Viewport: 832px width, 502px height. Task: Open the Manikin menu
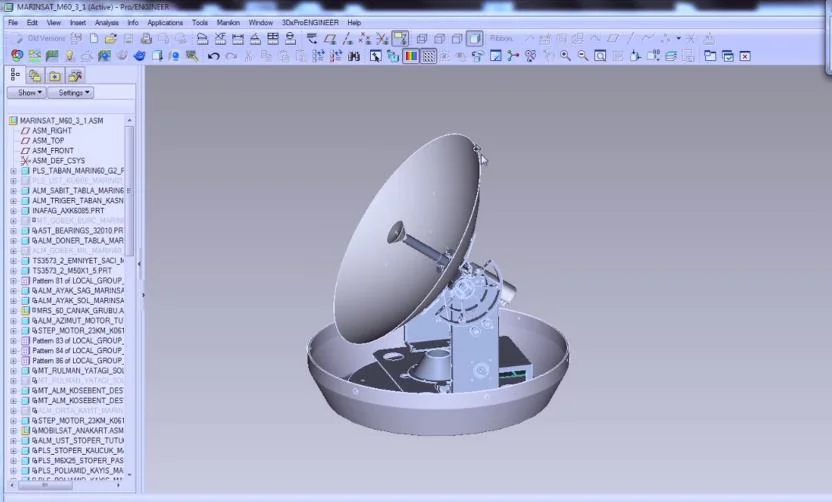click(x=228, y=23)
